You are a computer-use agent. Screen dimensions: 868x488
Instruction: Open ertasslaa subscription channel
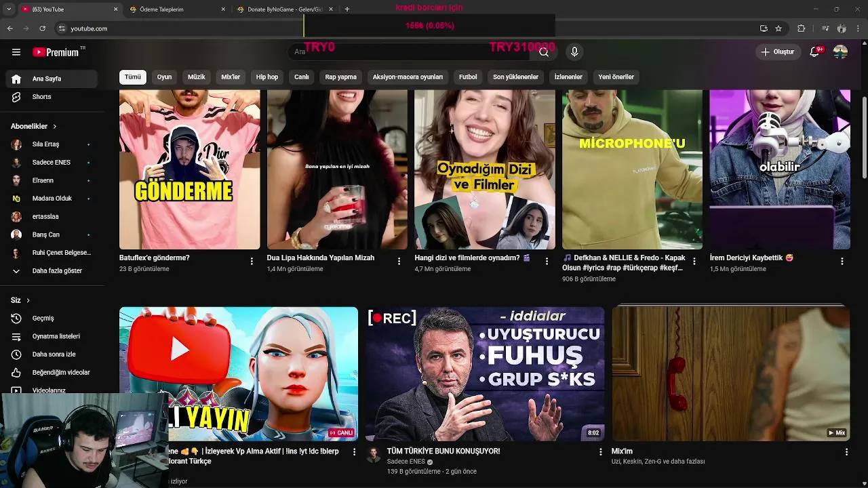click(52, 217)
